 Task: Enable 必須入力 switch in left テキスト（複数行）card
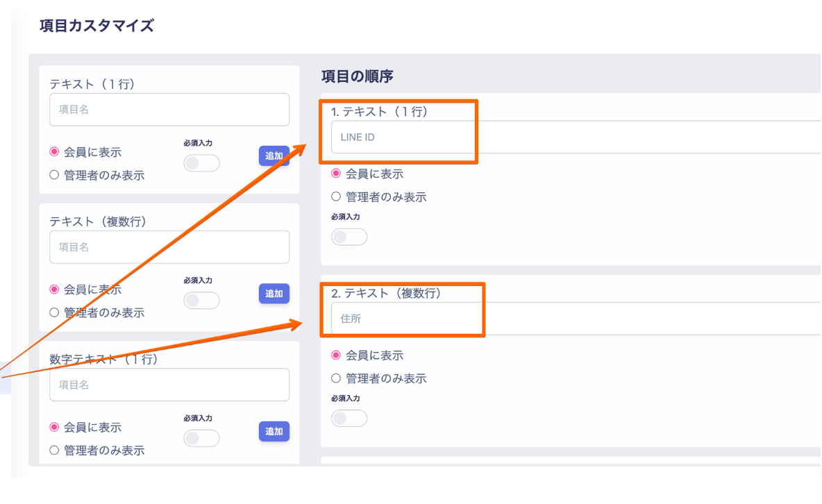click(x=201, y=301)
